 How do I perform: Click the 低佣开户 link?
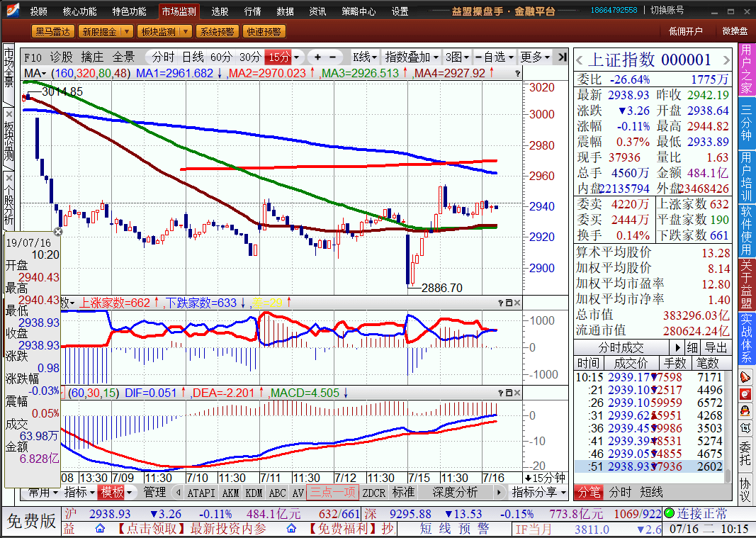686,31
